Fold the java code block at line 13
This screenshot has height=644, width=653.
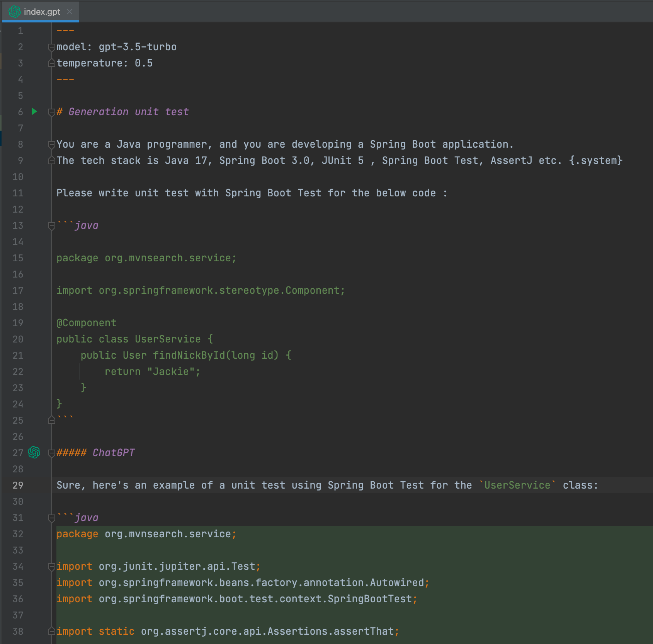(x=51, y=226)
